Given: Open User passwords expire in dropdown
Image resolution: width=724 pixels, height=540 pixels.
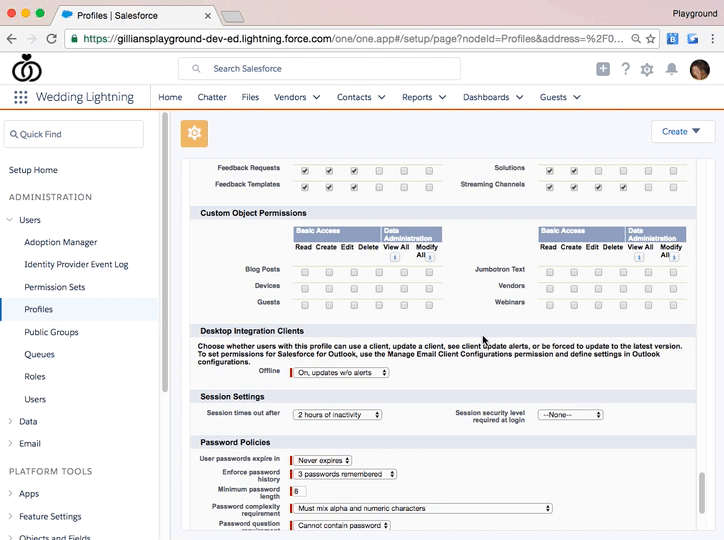Looking at the screenshot, I should (x=322, y=460).
